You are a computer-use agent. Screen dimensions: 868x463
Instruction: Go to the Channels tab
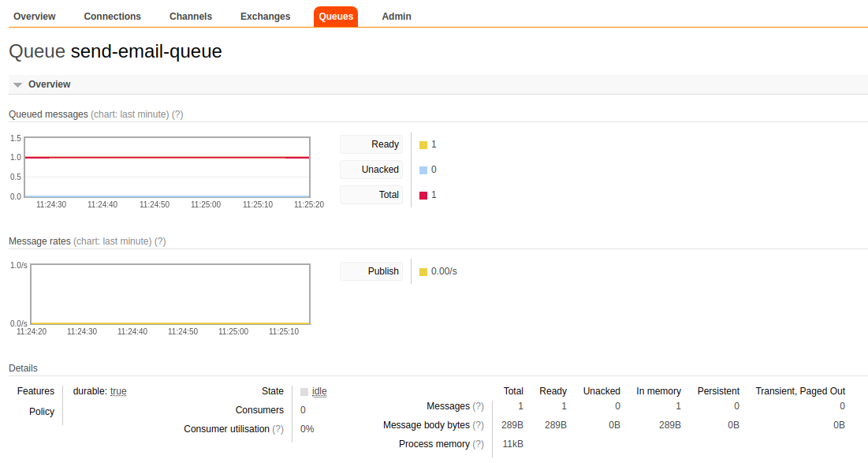[191, 17]
